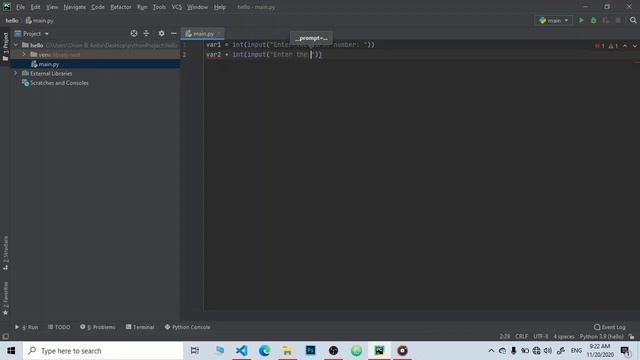Open the Project view selector dropdown

(32, 33)
